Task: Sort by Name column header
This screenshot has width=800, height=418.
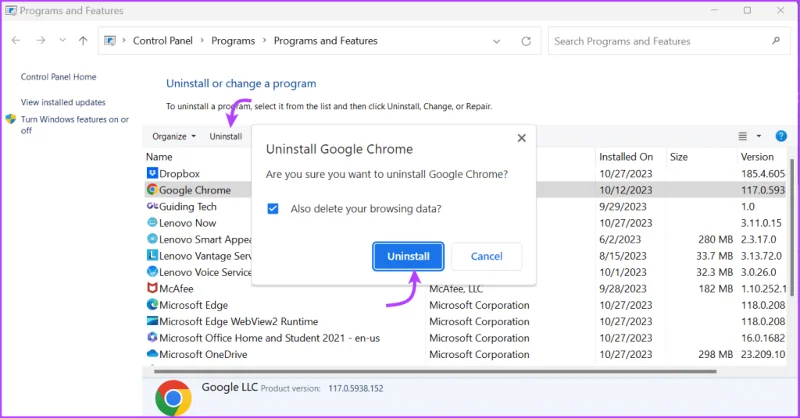Action: click(159, 157)
